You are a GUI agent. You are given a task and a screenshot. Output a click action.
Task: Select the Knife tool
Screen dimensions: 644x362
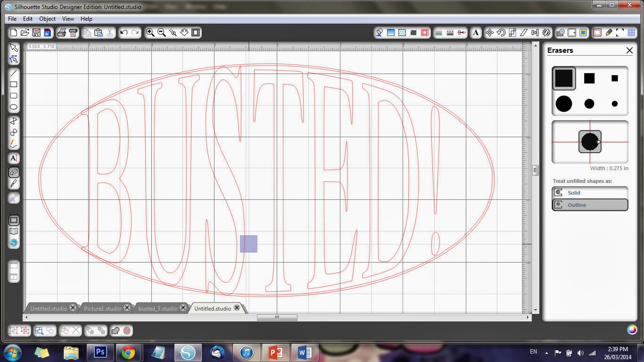14,184
